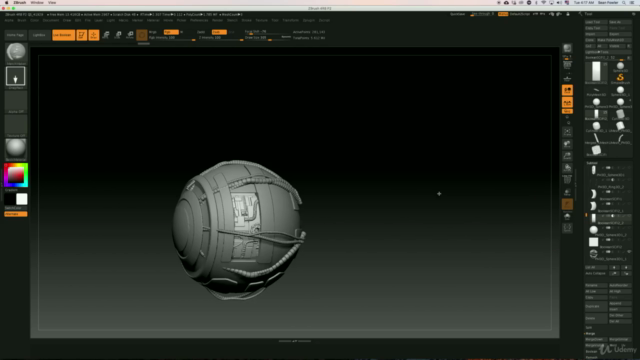Click the Append button
The width and height of the screenshot is (640, 360).
point(620,303)
